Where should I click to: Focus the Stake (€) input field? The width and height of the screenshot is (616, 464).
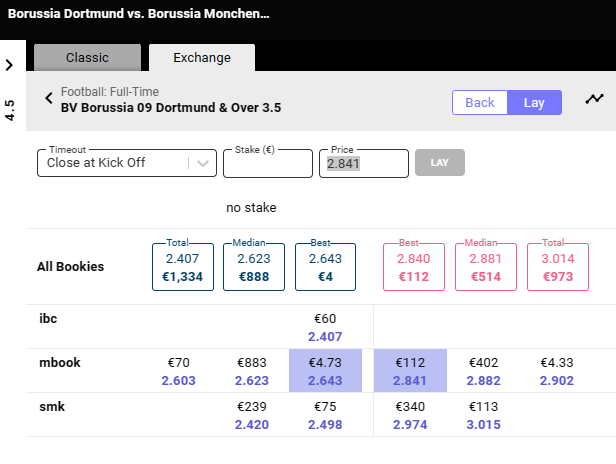pos(268,163)
